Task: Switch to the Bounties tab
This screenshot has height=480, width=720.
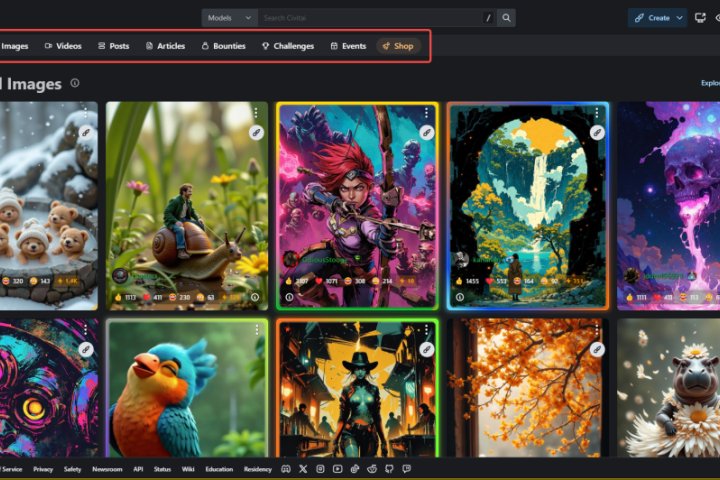Action: [223, 46]
